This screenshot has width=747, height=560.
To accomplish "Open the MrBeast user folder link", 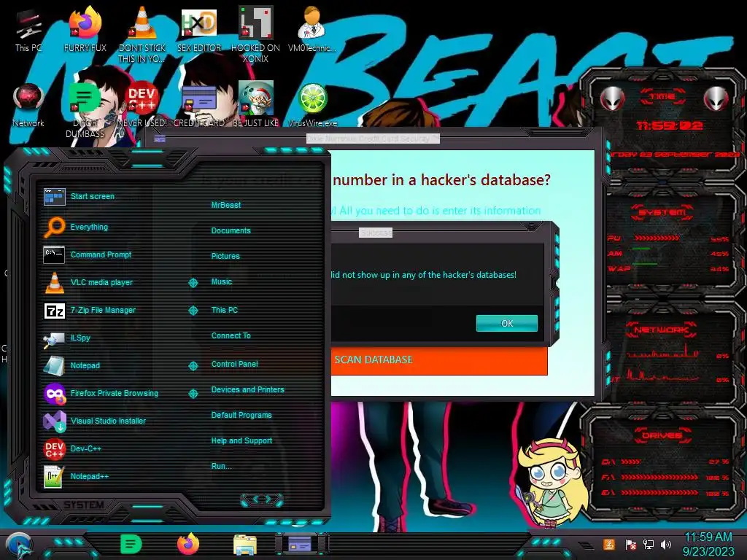I will point(226,205).
